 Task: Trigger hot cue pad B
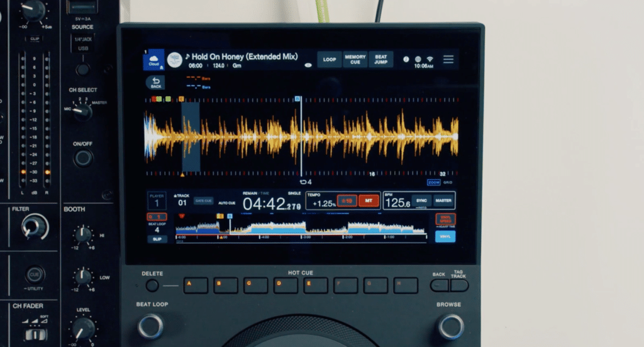(x=226, y=285)
